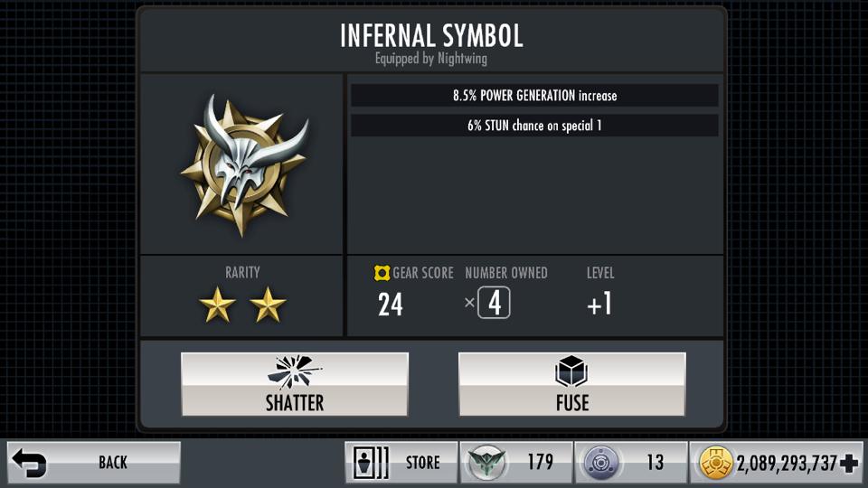Screen dimensions: 868x488
Task: Tap the Nth metal coin icon
Action: point(600,463)
